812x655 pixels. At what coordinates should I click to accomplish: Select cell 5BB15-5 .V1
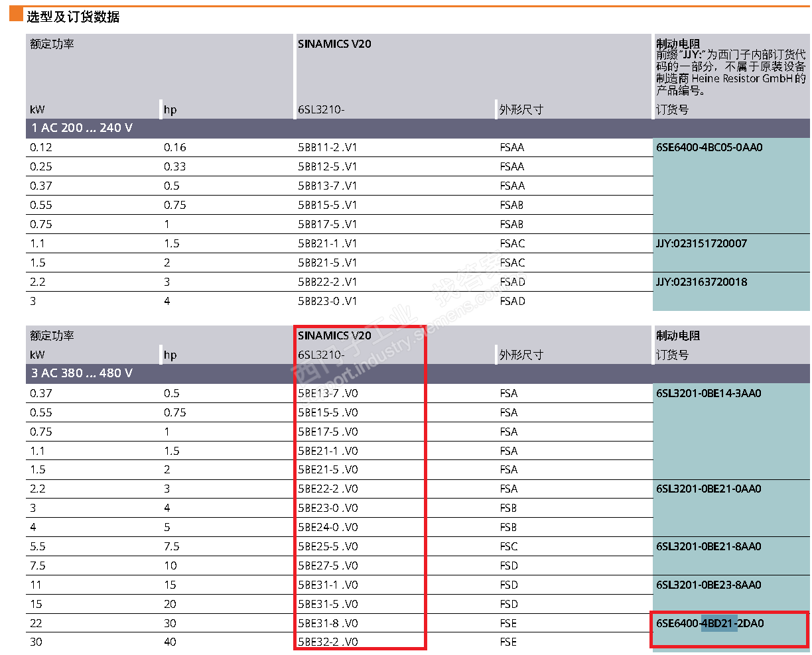coord(328,205)
